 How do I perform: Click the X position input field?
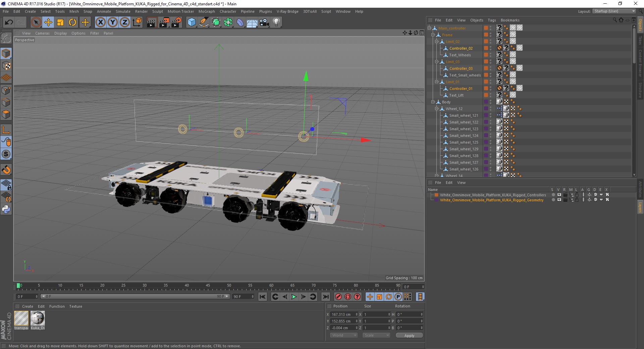click(344, 314)
